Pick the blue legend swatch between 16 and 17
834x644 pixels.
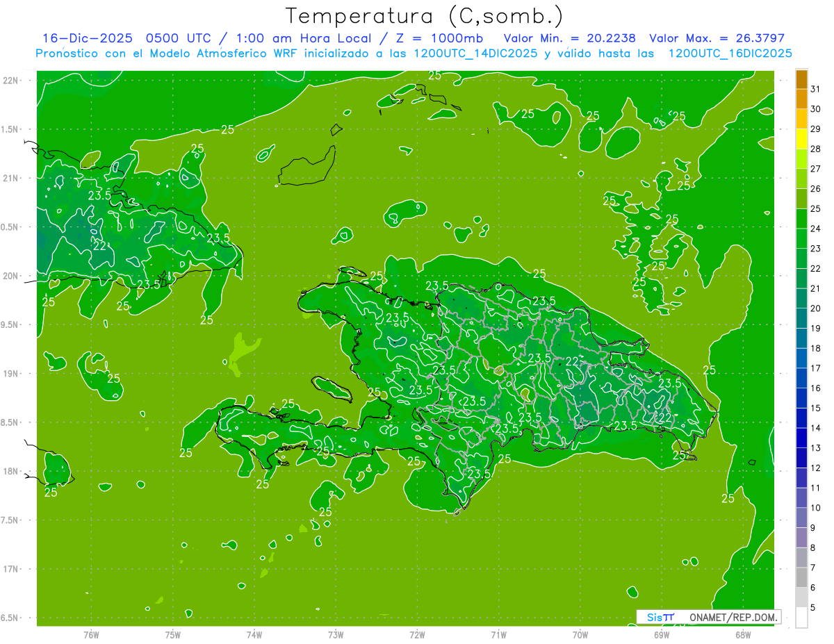(x=801, y=378)
